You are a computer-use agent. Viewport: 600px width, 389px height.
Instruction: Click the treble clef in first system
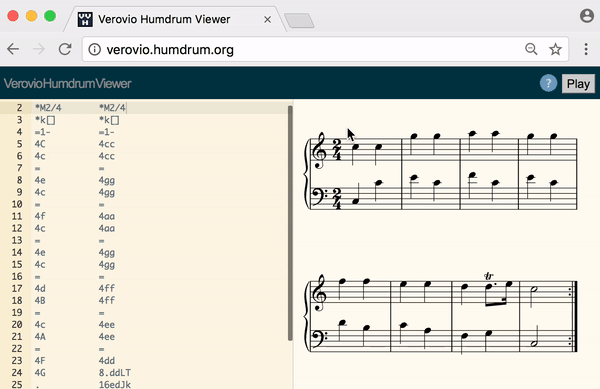coord(320,151)
